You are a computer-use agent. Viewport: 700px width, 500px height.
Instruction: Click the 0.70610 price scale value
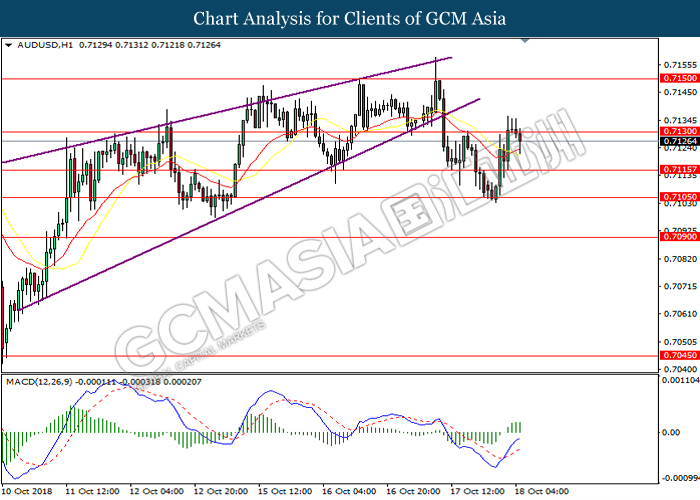pos(680,314)
